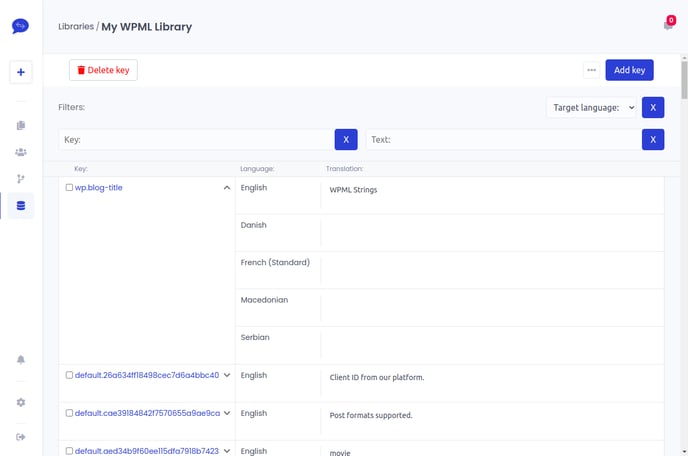Viewport: 688px width, 456px height.
Task: Click the My WPML Library title
Action: pos(147,27)
